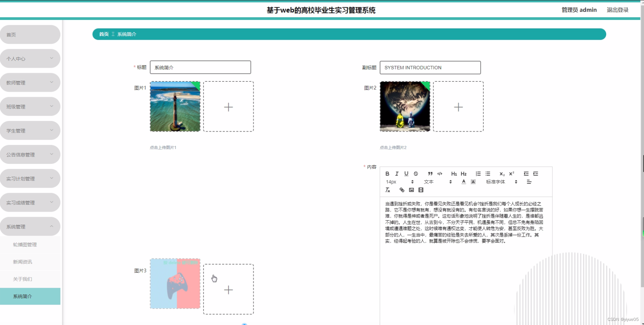The width and height of the screenshot is (644, 325).
Task: Decrease the text indent
Action: pos(526,173)
